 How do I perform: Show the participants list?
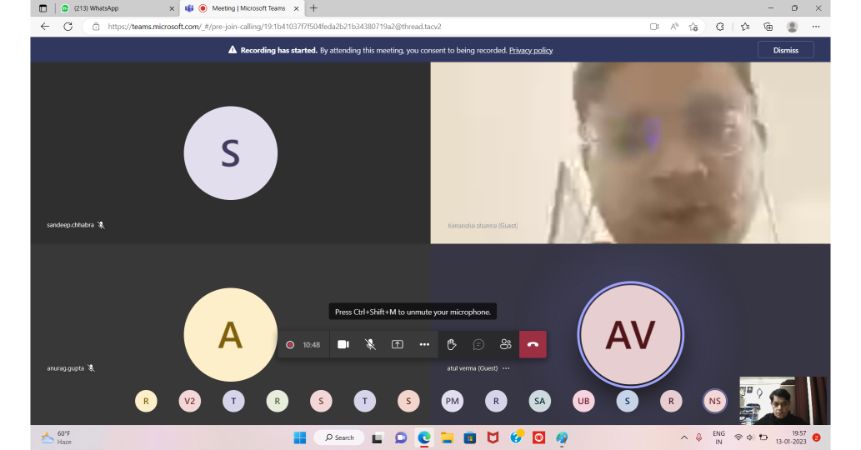pos(505,344)
